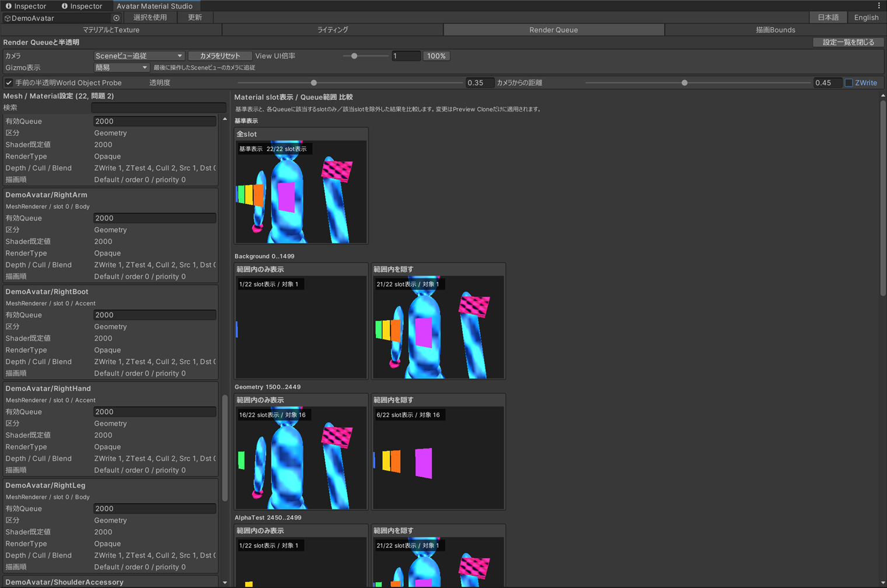The image size is (887, 588).
Task: Open the マテリアルとTexture tab
Action: tap(111, 30)
